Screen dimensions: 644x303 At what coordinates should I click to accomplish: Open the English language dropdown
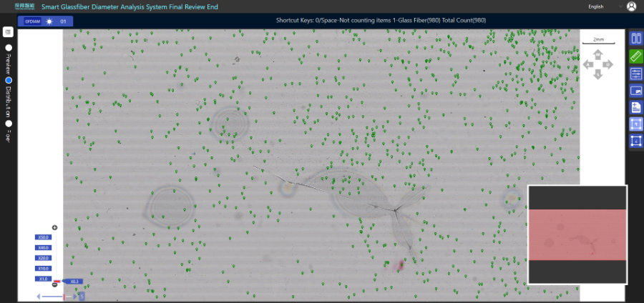click(x=605, y=6)
